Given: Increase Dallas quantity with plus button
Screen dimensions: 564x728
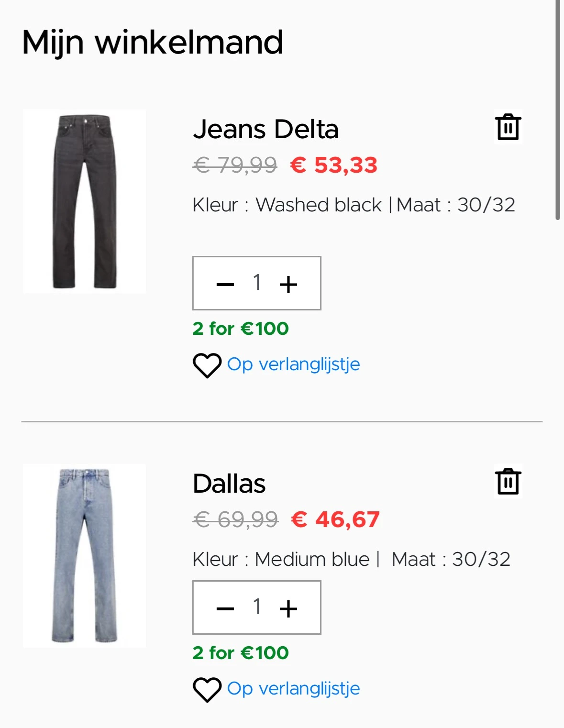Looking at the screenshot, I should (288, 608).
